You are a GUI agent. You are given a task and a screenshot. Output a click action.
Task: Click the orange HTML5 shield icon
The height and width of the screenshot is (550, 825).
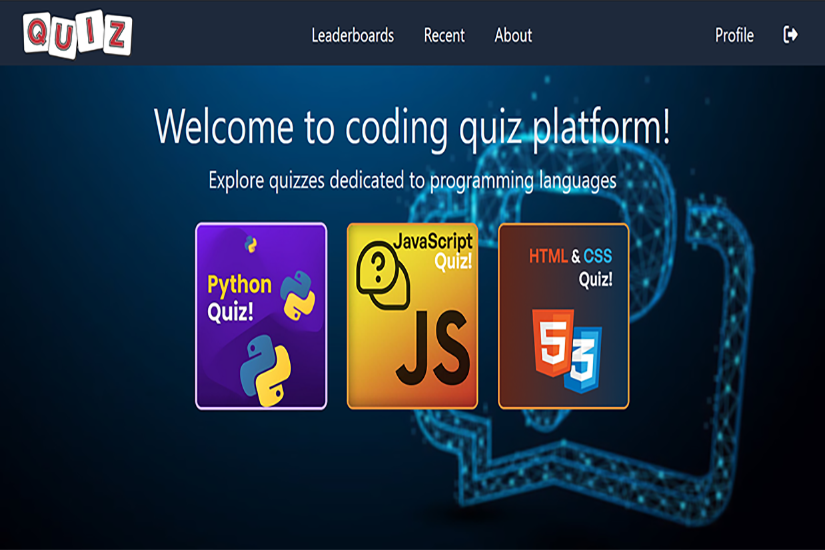pos(550,343)
